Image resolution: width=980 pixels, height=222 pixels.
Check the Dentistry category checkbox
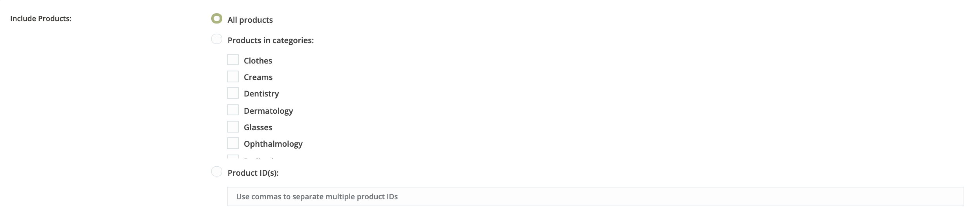(x=233, y=93)
